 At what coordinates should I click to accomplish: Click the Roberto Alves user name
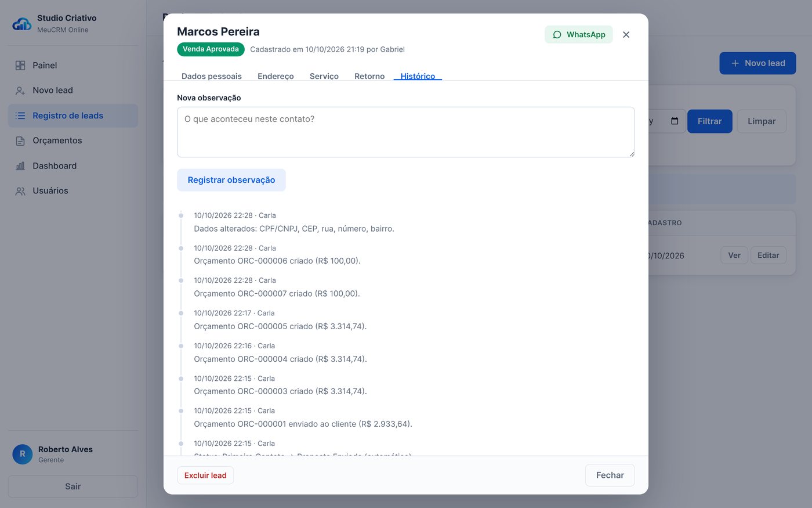click(66, 449)
